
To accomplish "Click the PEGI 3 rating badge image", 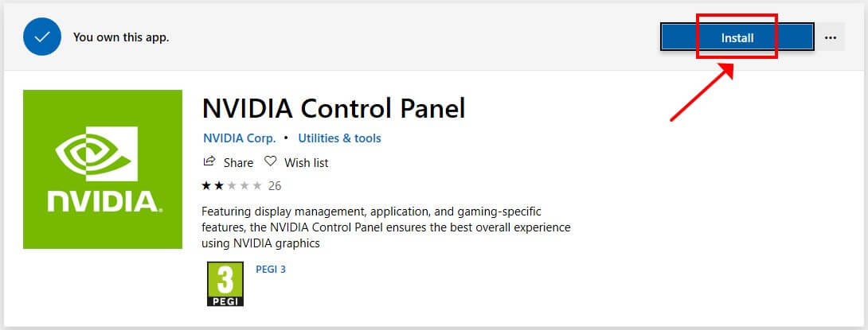I will pos(225,284).
